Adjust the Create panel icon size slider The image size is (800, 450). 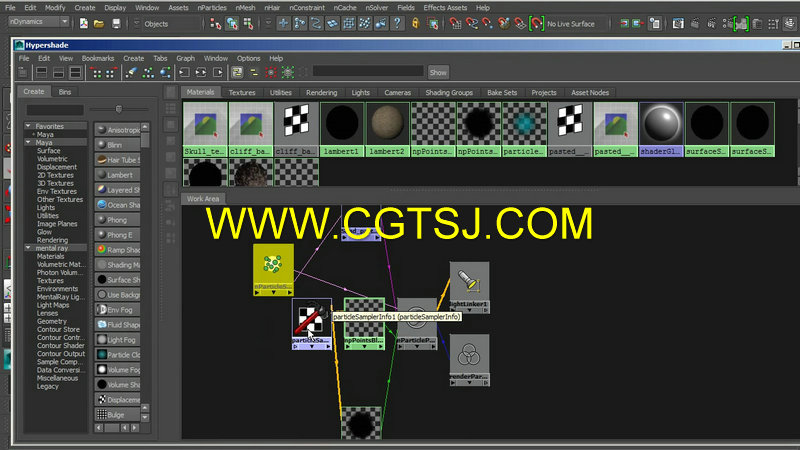tap(119, 109)
